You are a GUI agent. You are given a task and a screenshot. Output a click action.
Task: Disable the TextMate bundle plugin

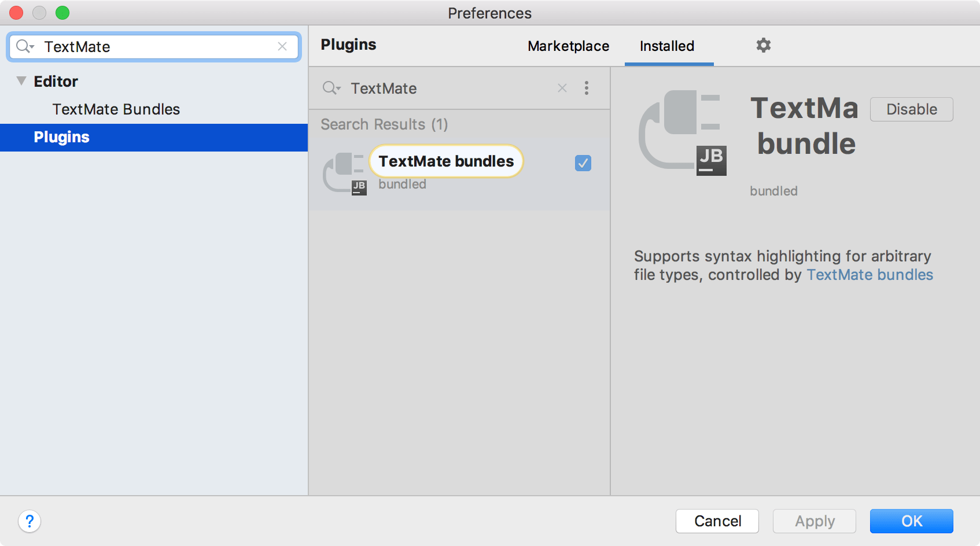(911, 109)
